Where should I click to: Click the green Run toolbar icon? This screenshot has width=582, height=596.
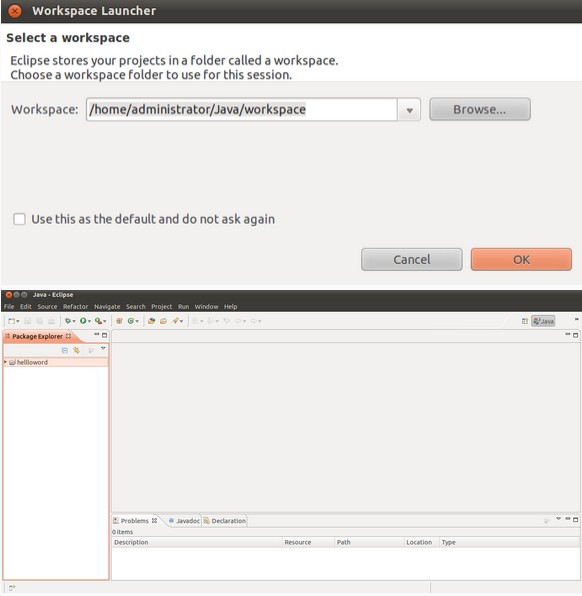(83, 321)
